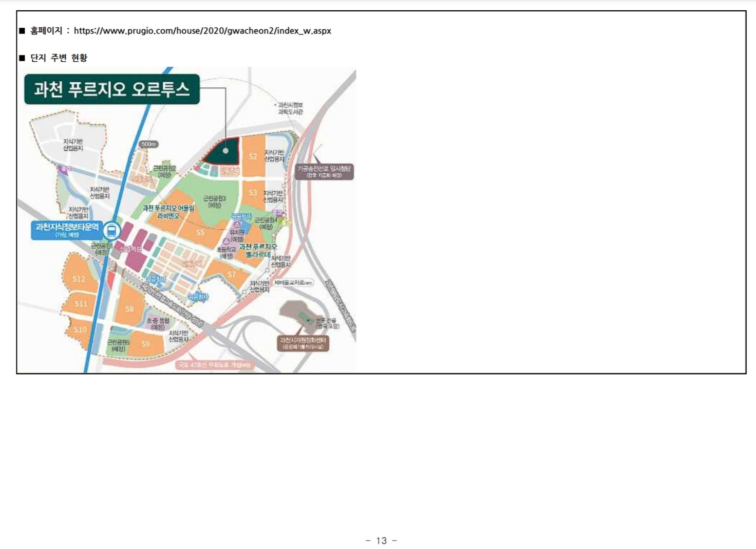This screenshot has height=549, width=756.
Task: Click the 500m radius label
Action: [x=148, y=144]
